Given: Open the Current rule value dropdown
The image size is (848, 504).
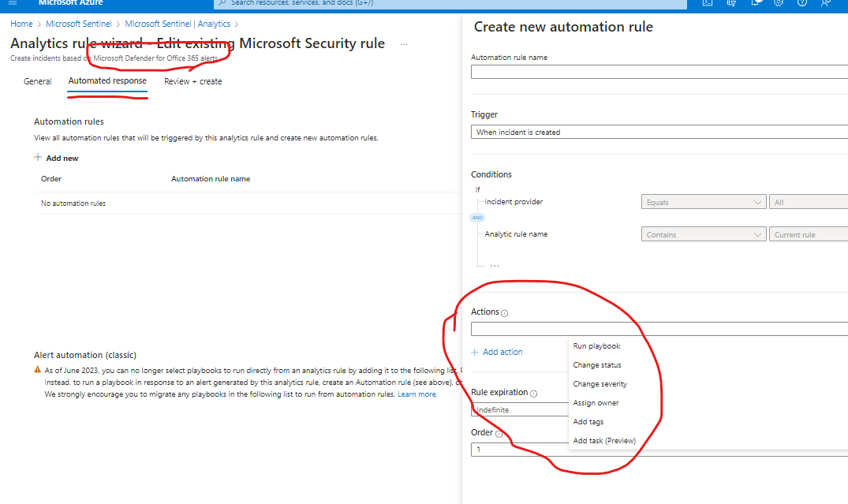Looking at the screenshot, I should tap(809, 235).
